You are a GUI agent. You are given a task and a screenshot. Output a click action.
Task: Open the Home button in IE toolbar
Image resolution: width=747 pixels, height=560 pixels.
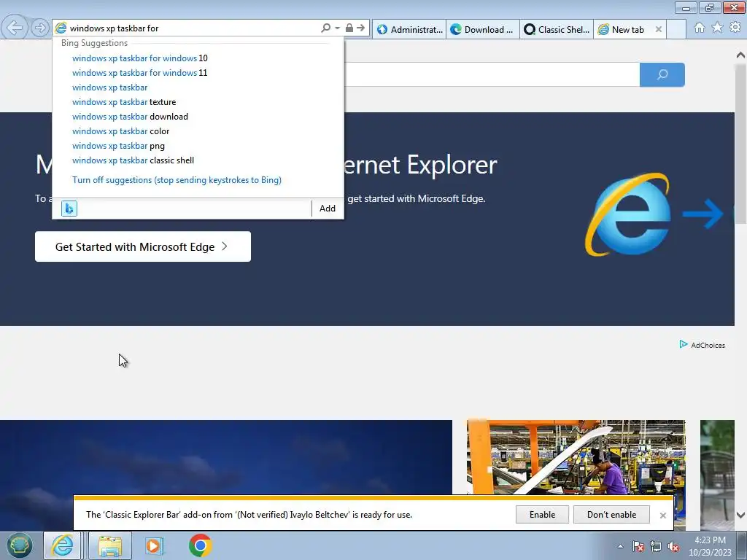[700, 28]
